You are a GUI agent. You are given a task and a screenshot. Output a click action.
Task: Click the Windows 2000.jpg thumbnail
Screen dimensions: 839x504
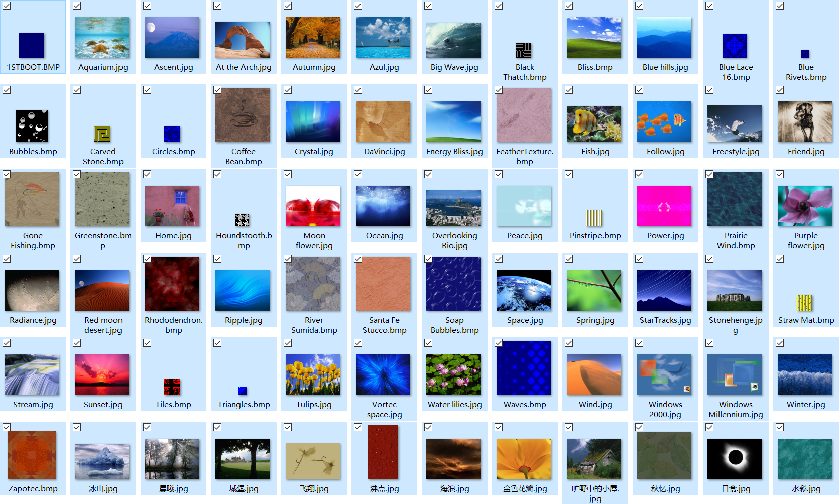[664, 375]
